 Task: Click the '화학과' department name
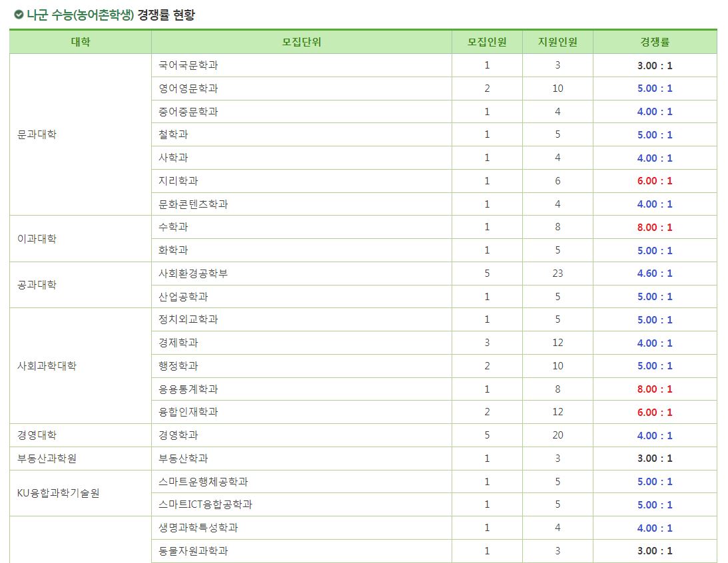[173, 250]
